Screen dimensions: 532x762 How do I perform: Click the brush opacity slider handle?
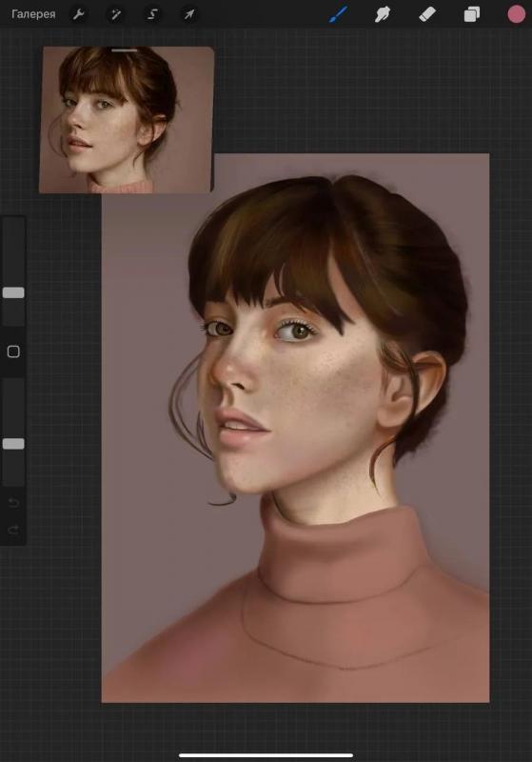(x=13, y=444)
